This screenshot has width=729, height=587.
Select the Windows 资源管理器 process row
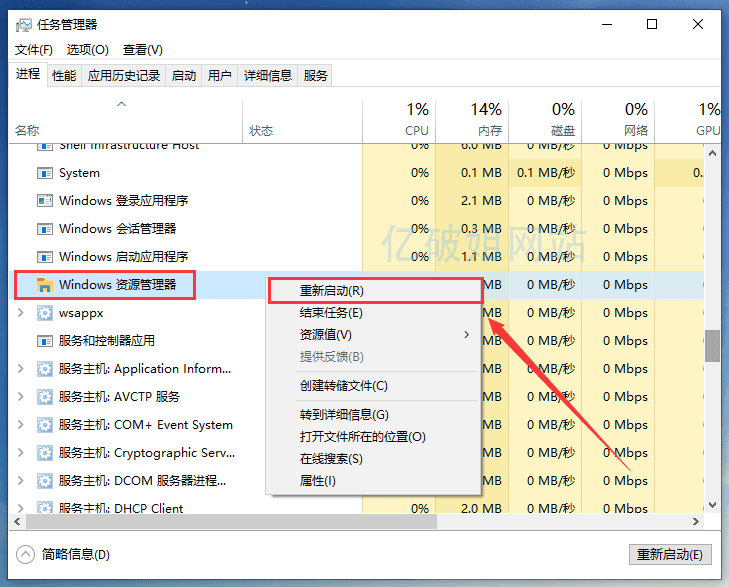[357, 285]
